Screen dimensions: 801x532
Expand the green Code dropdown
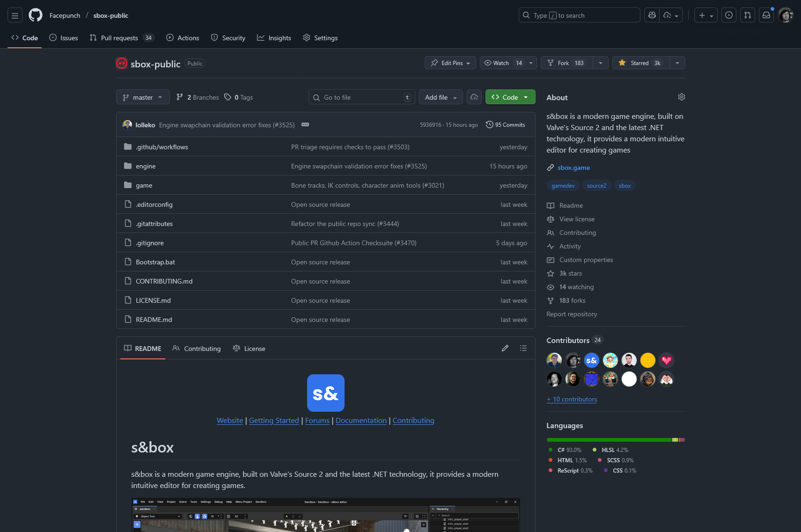[510, 97]
